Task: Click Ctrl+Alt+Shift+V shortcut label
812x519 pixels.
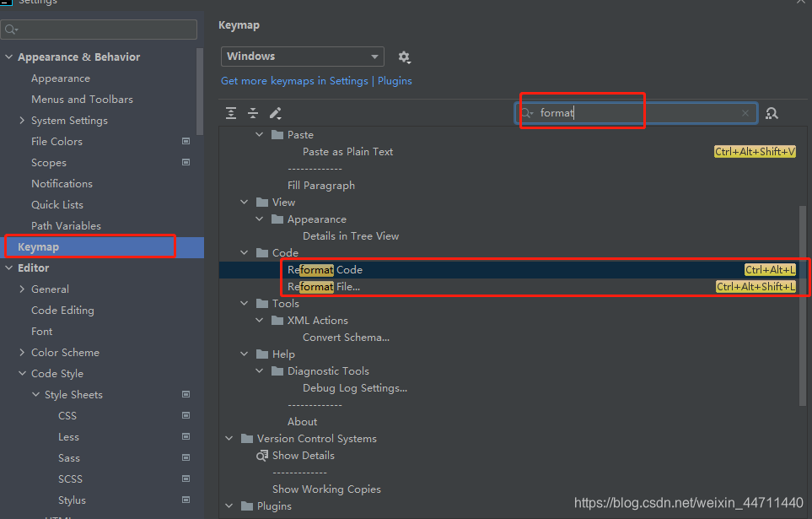Action: 755,151
